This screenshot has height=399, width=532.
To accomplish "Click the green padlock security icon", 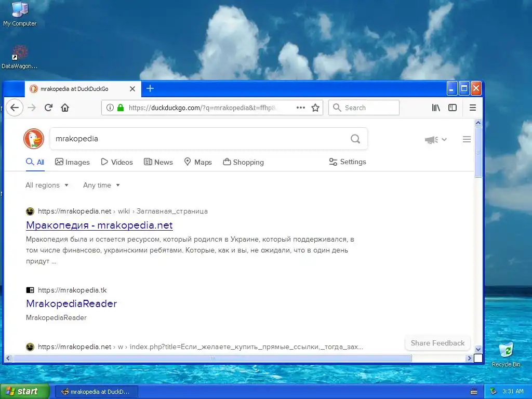I will [x=121, y=108].
